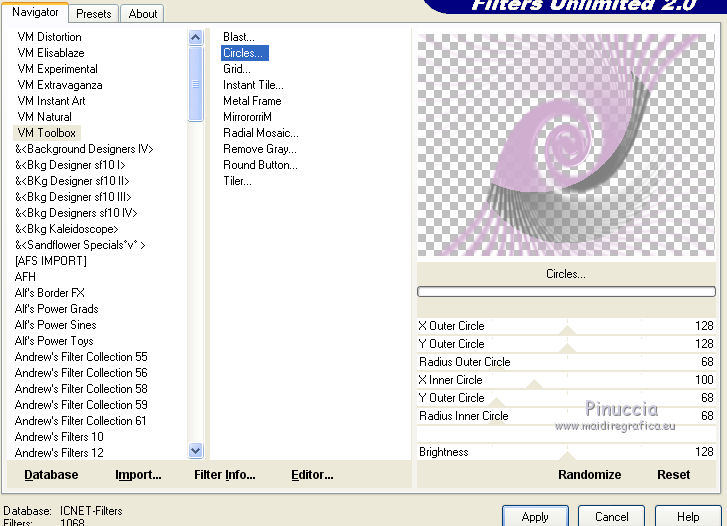Select Alf's Power Toys category
The height and width of the screenshot is (526, 727).
click(54, 341)
